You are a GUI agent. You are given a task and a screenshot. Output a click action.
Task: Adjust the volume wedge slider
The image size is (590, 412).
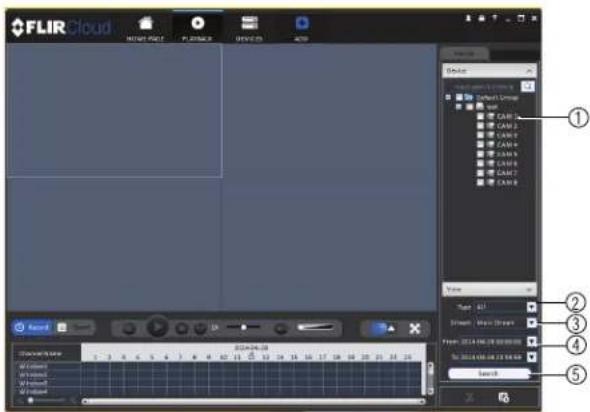[x=315, y=327]
